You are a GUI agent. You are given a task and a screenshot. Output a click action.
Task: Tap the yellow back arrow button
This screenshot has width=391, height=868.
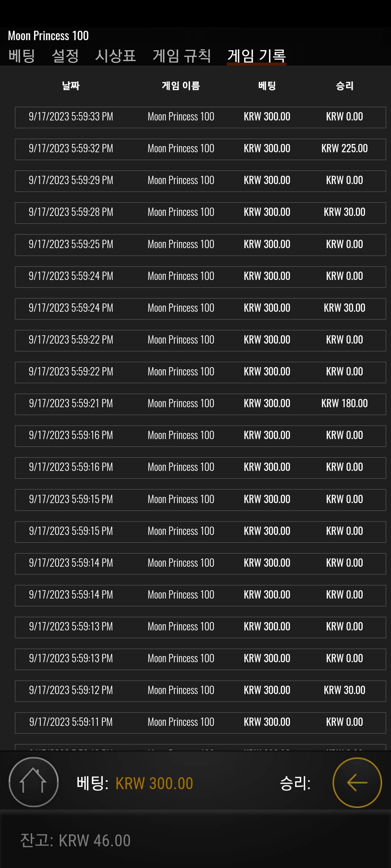pyautogui.click(x=357, y=782)
